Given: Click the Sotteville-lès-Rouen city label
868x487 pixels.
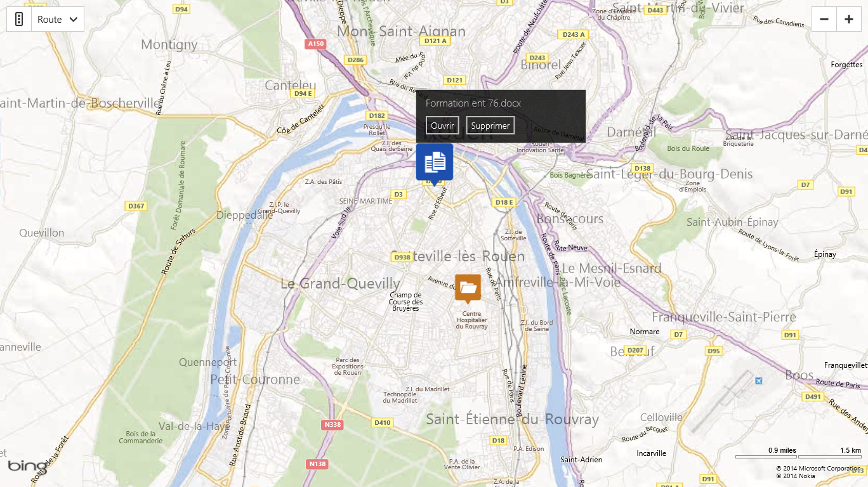Looking at the screenshot, I should click(459, 256).
